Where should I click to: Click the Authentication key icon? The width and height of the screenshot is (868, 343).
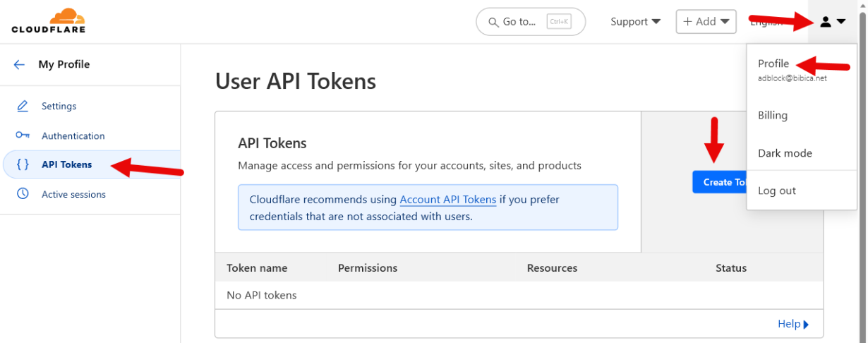coord(23,136)
